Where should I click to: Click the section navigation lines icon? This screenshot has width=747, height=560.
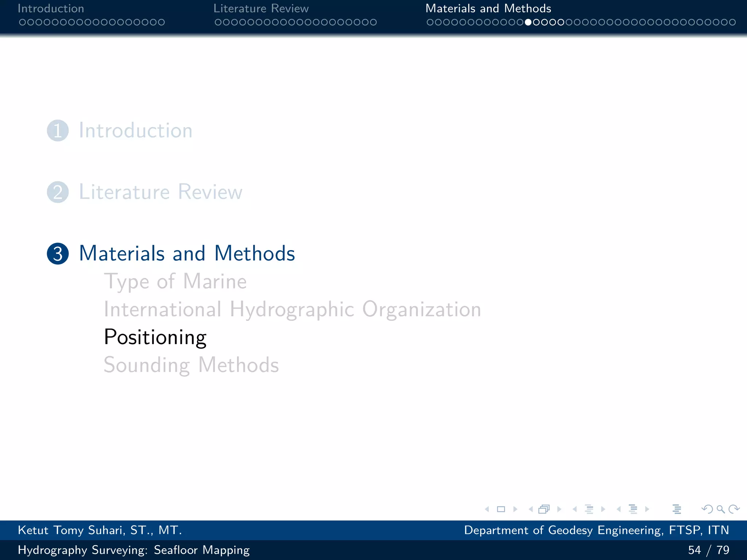tap(633, 509)
